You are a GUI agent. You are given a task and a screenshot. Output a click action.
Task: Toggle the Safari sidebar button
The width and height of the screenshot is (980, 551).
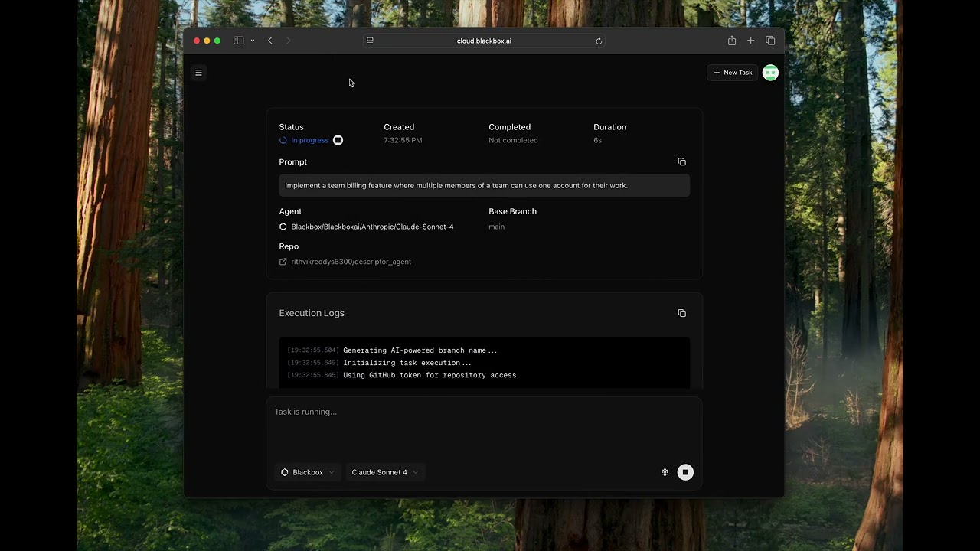pos(238,41)
